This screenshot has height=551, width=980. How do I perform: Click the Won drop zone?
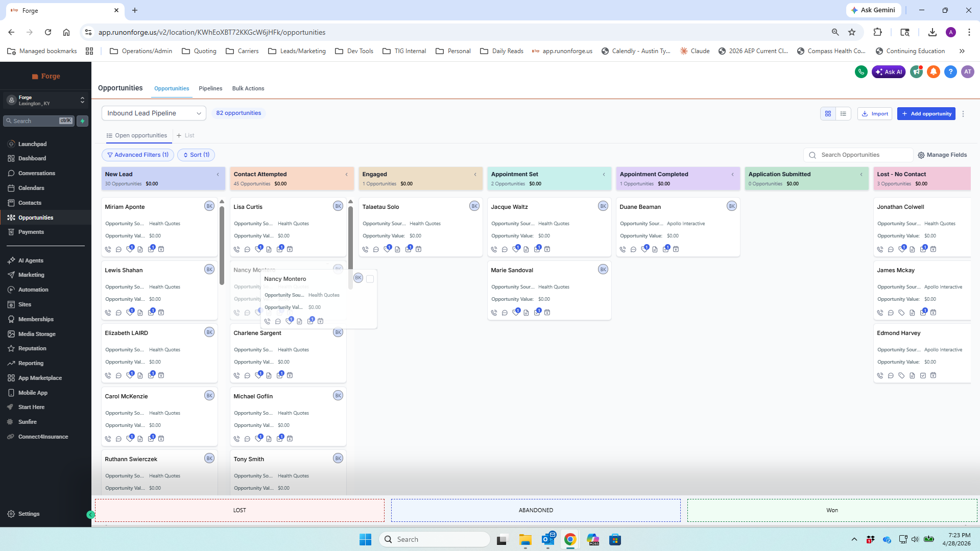[x=832, y=510]
